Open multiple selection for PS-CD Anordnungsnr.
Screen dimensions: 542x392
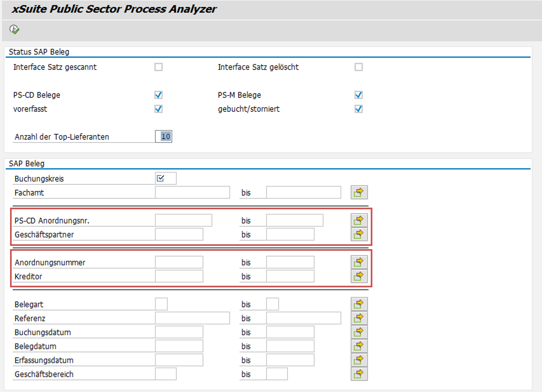pyautogui.click(x=359, y=220)
